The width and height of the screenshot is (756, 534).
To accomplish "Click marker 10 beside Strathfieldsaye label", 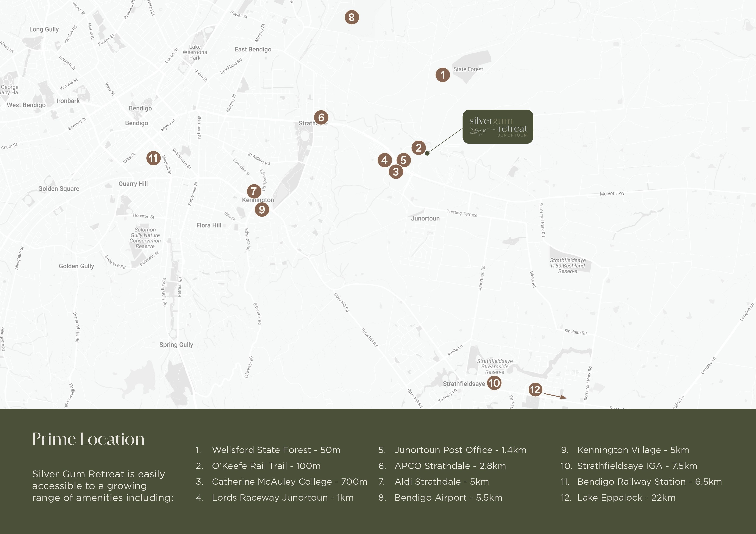I will tap(494, 383).
